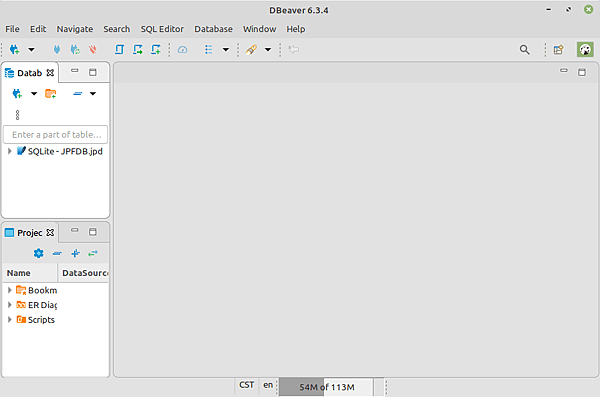Click the navigator vertical dots view menu
This screenshot has width=600, height=397.
pyautogui.click(x=17, y=115)
